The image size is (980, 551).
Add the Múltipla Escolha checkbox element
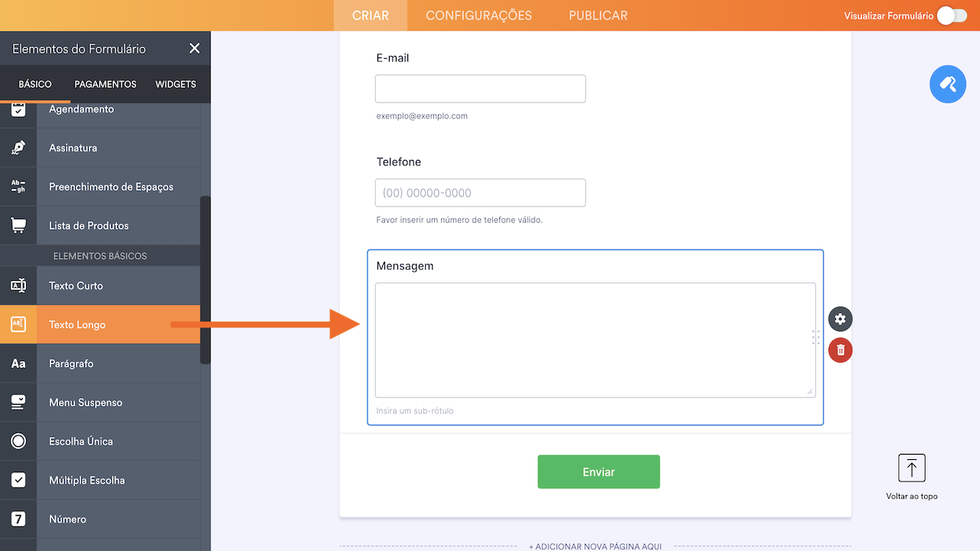coord(87,480)
